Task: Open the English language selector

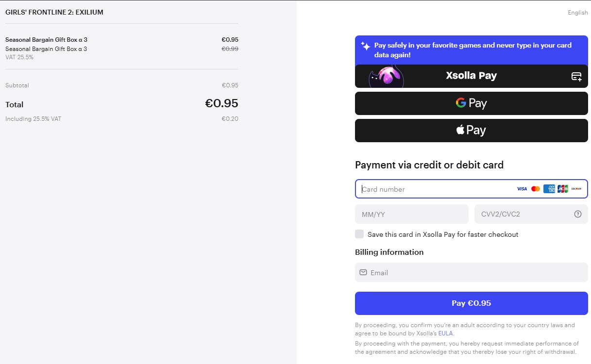Action: 578,13
